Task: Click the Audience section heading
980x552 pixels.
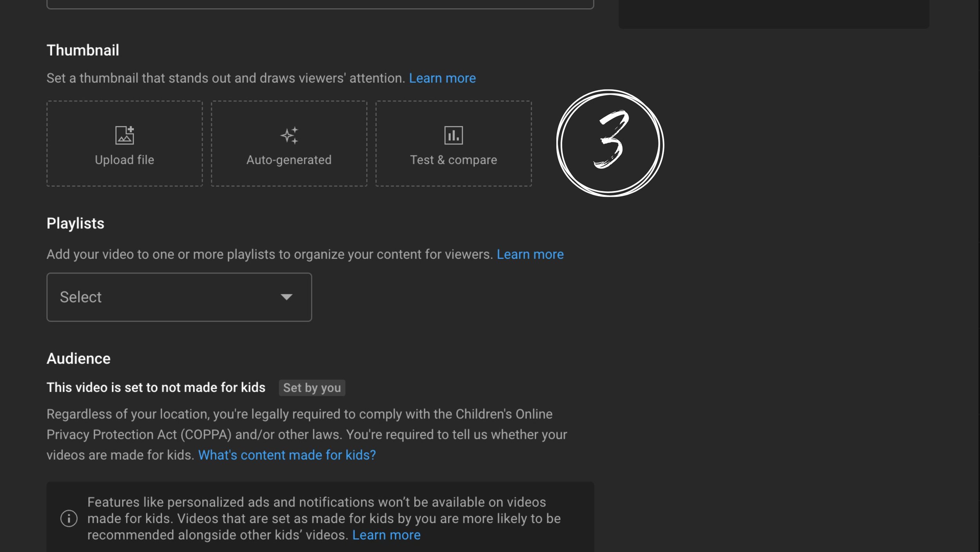Action: pos(78,359)
